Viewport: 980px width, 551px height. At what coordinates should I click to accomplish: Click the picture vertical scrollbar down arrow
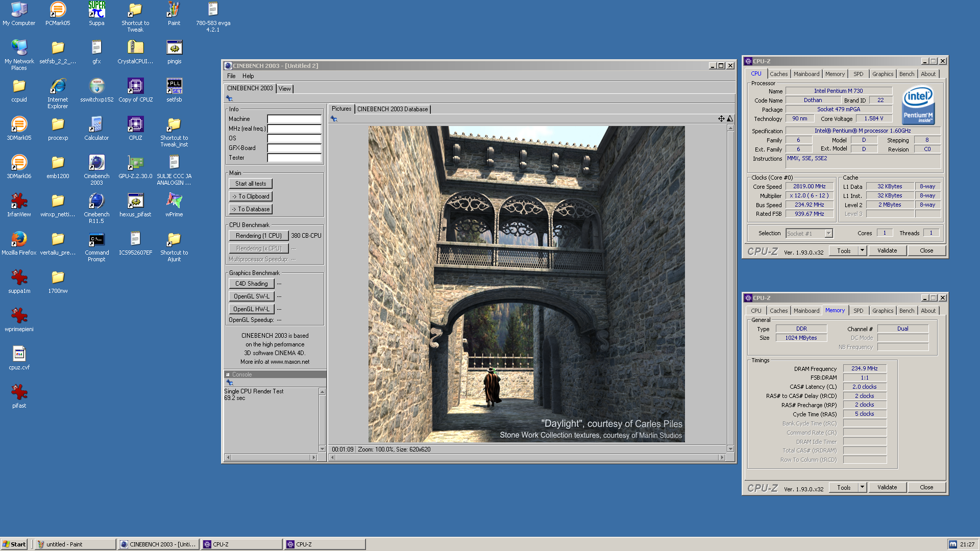(x=730, y=449)
